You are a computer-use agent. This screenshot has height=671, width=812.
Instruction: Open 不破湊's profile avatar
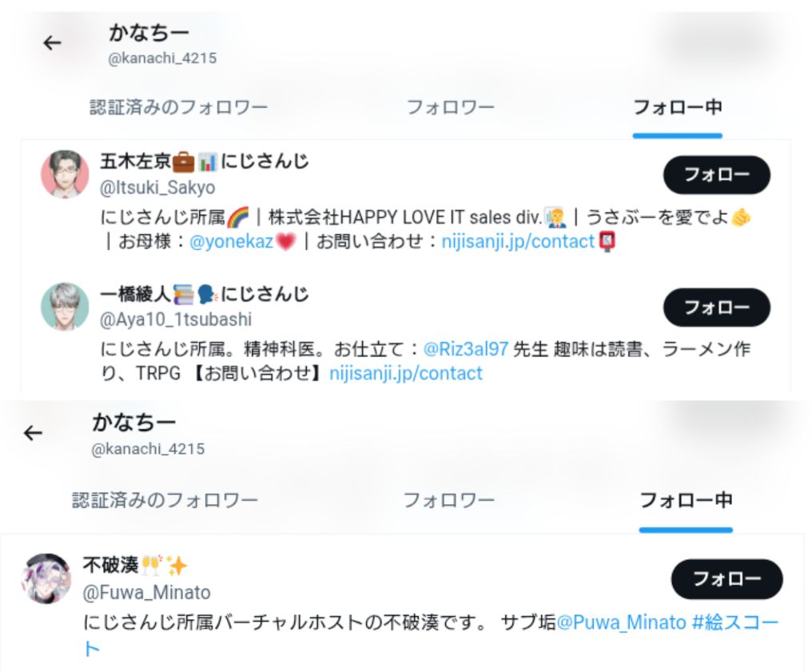[x=46, y=578]
